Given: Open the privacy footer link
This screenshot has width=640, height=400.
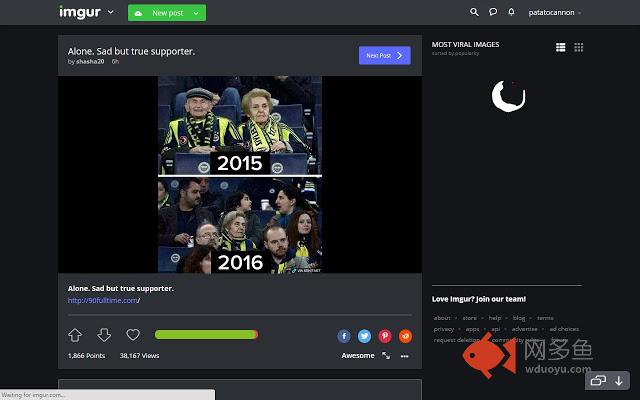Looking at the screenshot, I should pos(444,329).
